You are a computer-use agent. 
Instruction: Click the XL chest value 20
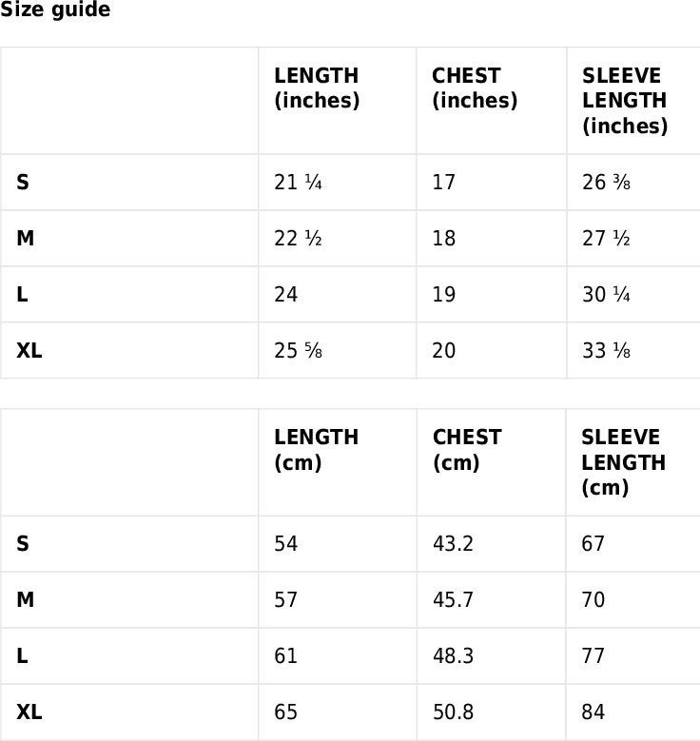[444, 351]
